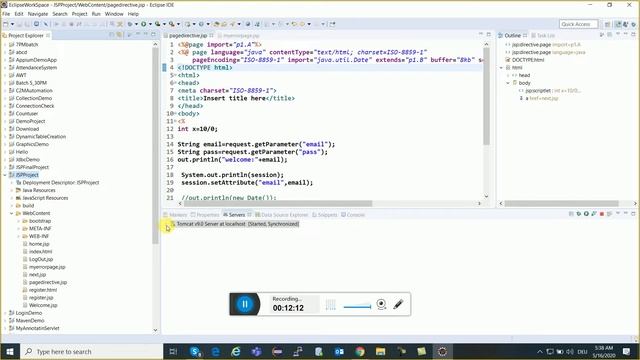Screen dimensions: 640x360
Task: Click the Windows Start button
Action: [10, 351]
